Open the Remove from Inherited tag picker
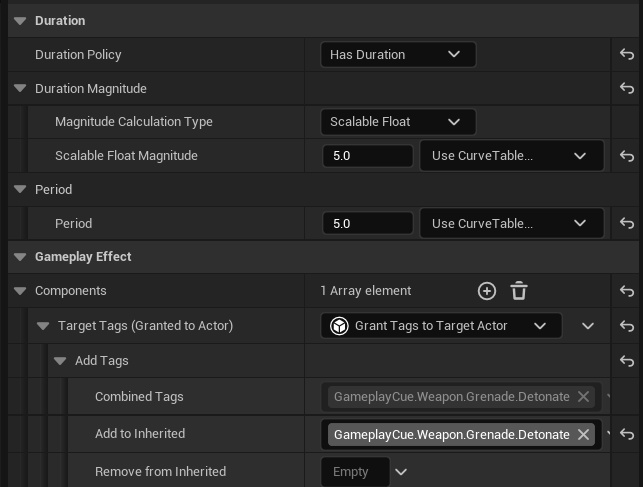Viewport: 643px width, 487px height. pos(401,472)
